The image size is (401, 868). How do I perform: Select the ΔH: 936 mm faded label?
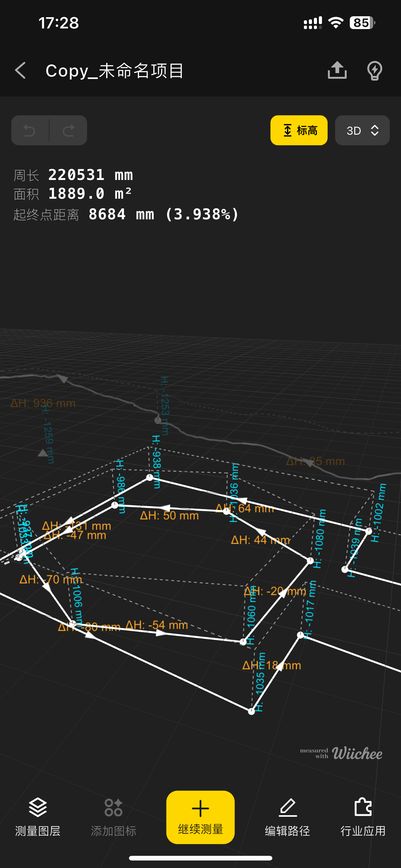43,403
